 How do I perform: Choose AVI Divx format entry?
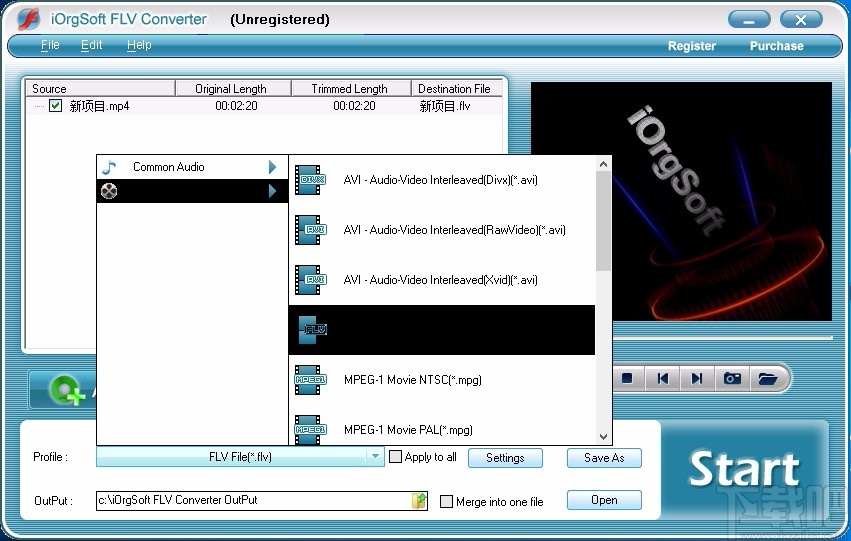tap(442, 180)
